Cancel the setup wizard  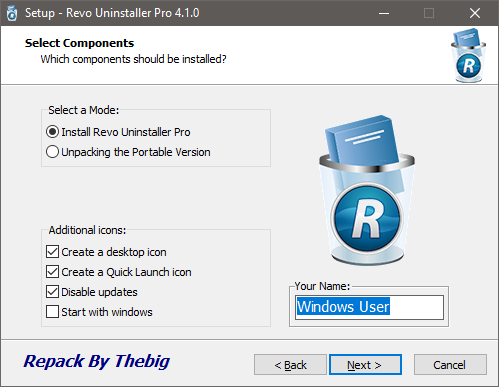[x=450, y=365]
